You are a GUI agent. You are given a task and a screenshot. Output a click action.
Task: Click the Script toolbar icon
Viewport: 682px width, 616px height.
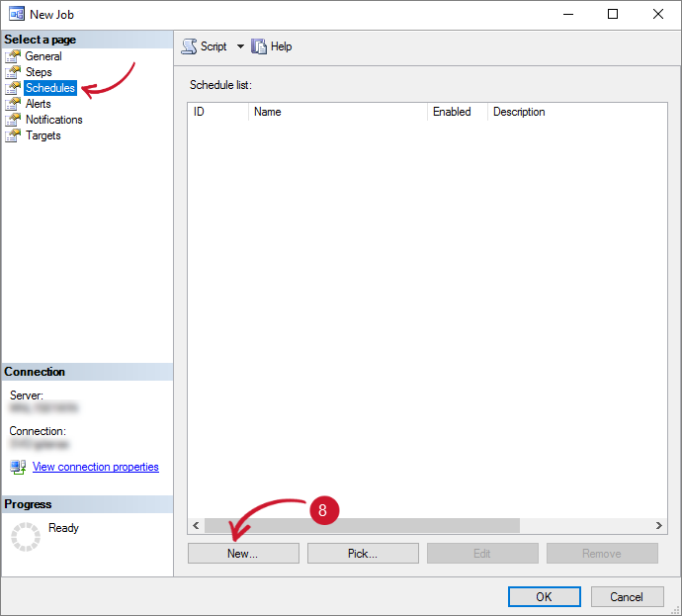[x=189, y=46]
